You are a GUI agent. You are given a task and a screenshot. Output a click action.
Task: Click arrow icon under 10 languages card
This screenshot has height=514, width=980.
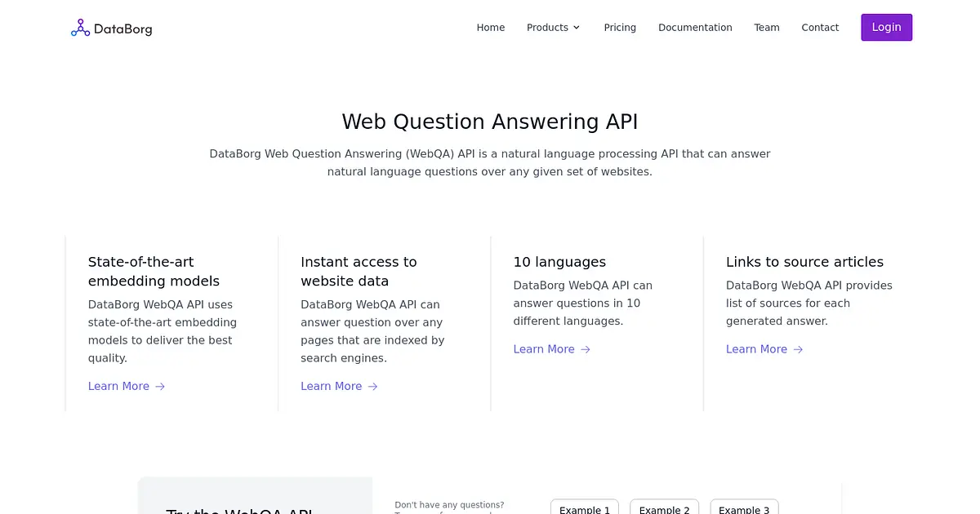pos(585,349)
